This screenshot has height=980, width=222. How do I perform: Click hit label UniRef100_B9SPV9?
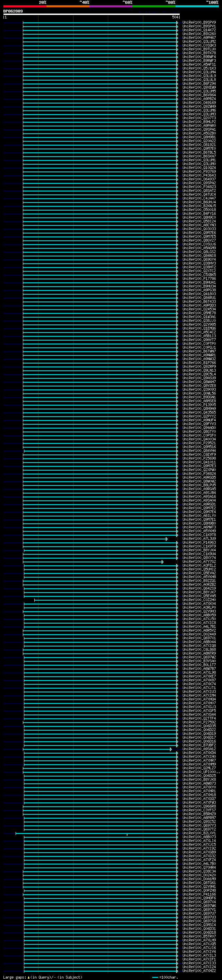pyautogui.click(x=199, y=23)
